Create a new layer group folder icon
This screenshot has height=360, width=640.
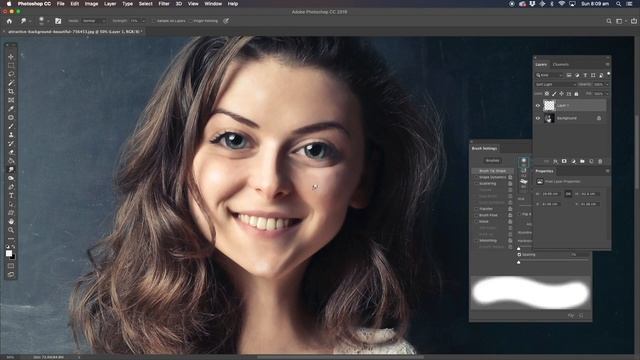[x=582, y=162]
